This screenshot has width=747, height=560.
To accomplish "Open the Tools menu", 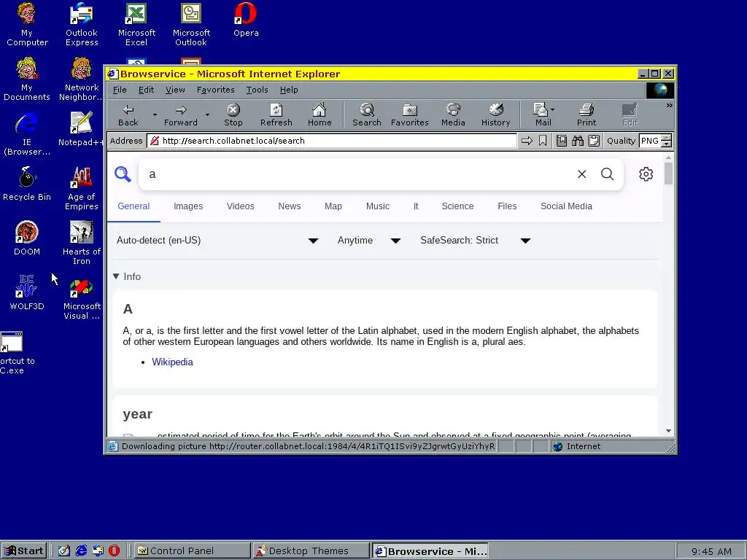I will point(257,90).
